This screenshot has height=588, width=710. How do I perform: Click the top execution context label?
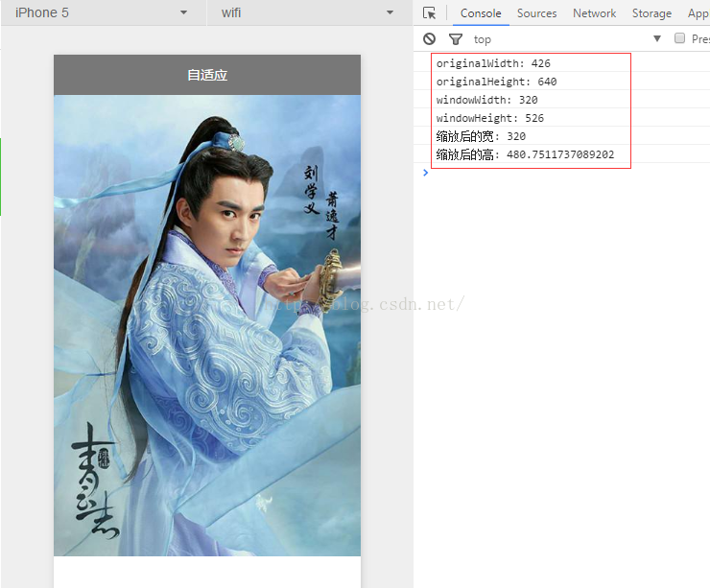point(483,40)
